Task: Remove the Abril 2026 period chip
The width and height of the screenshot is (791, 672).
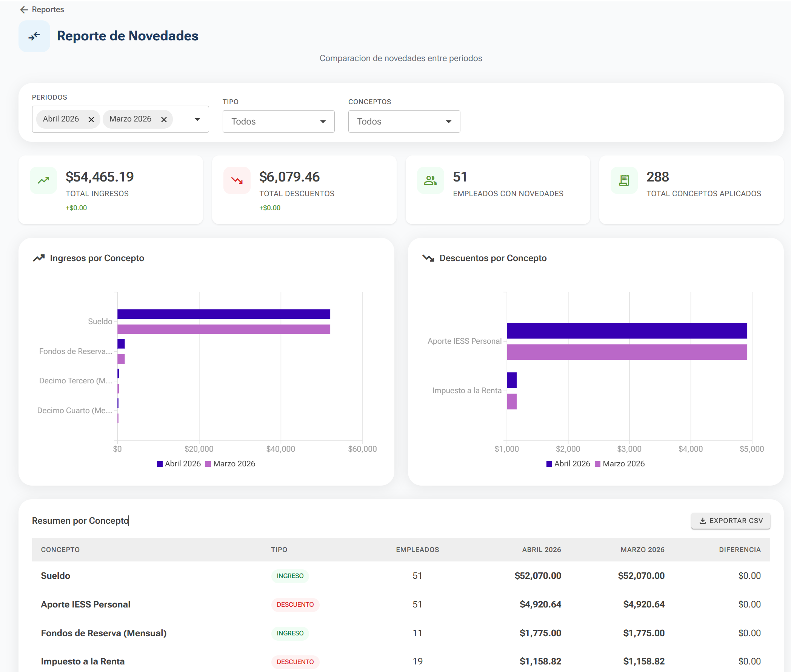Action: click(x=91, y=120)
